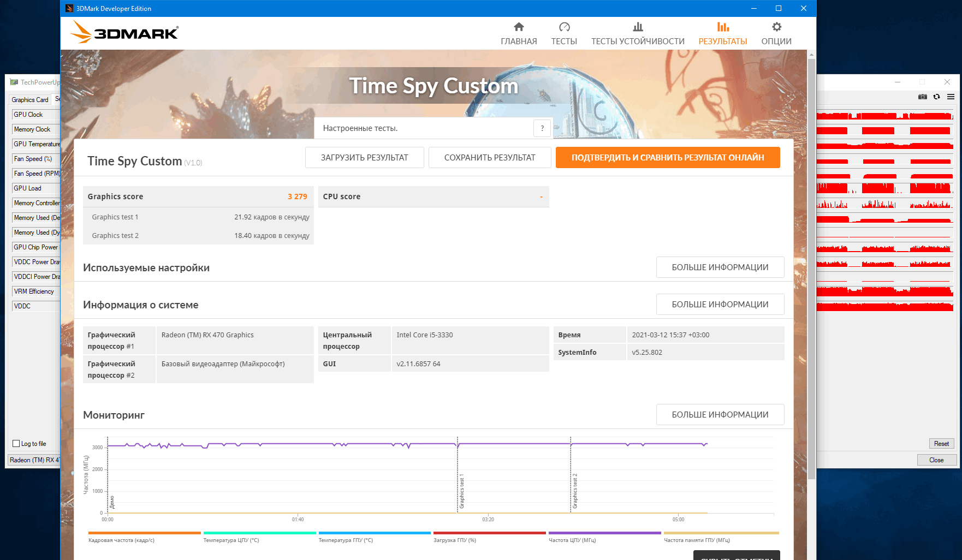Minimize the GPU-Z window
Image resolution: width=962 pixels, height=560 pixels.
pyautogui.click(x=898, y=82)
